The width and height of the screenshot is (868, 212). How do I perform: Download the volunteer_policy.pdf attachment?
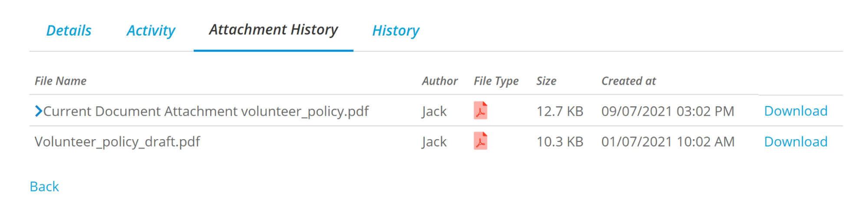point(795,111)
